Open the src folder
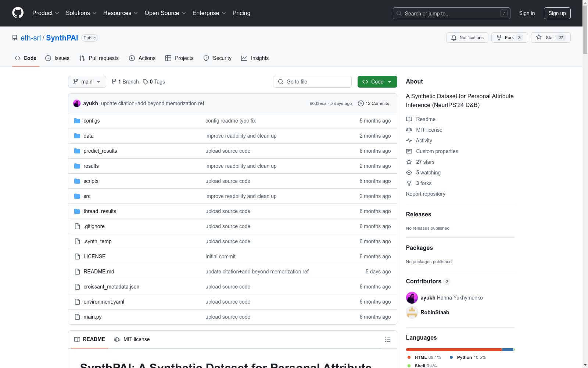This screenshot has height=368, width=588. pyautogui.click(x=87, y=196)
